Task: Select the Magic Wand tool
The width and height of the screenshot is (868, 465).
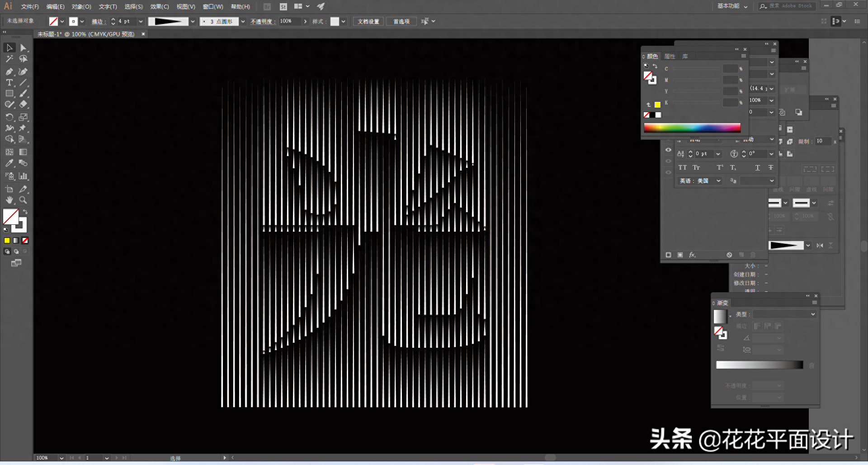Action: pos(9,59)
